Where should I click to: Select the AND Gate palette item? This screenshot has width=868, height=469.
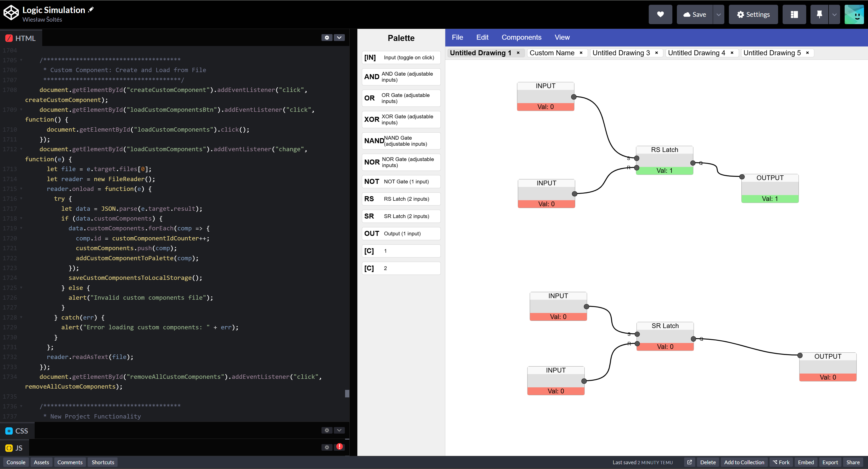click(401, 77)
